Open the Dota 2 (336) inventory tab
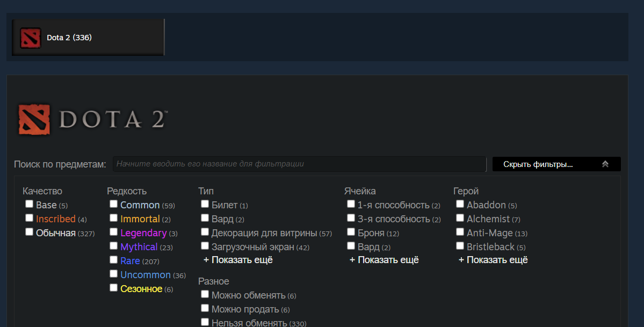This screenshot has width=644, height=327. tap(88, 38)
